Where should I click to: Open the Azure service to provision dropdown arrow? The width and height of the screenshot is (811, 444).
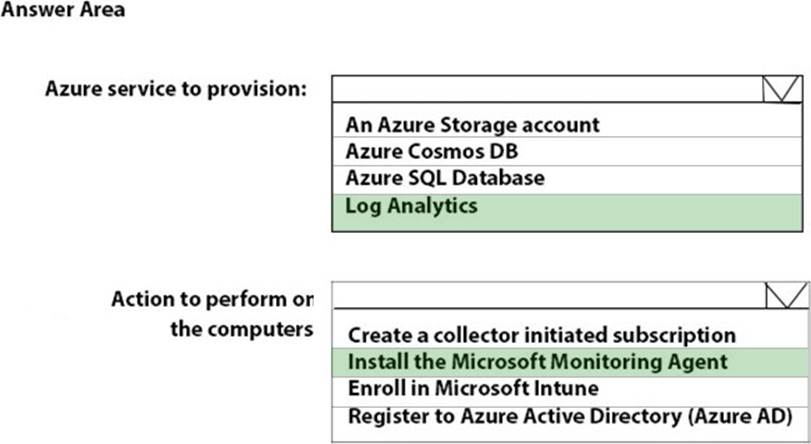point(780,90)
